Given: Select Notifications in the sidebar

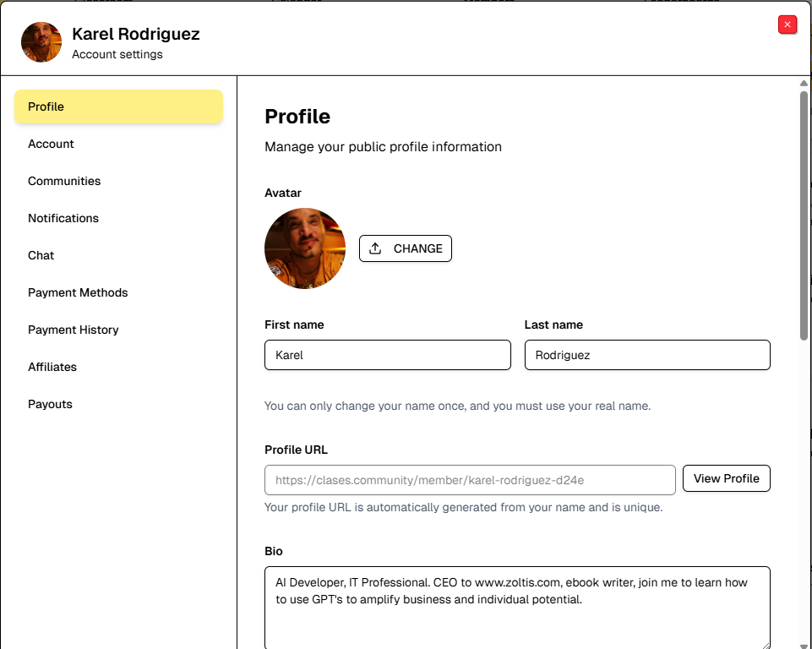Looking at the screenshot, I should pos(63,218).
